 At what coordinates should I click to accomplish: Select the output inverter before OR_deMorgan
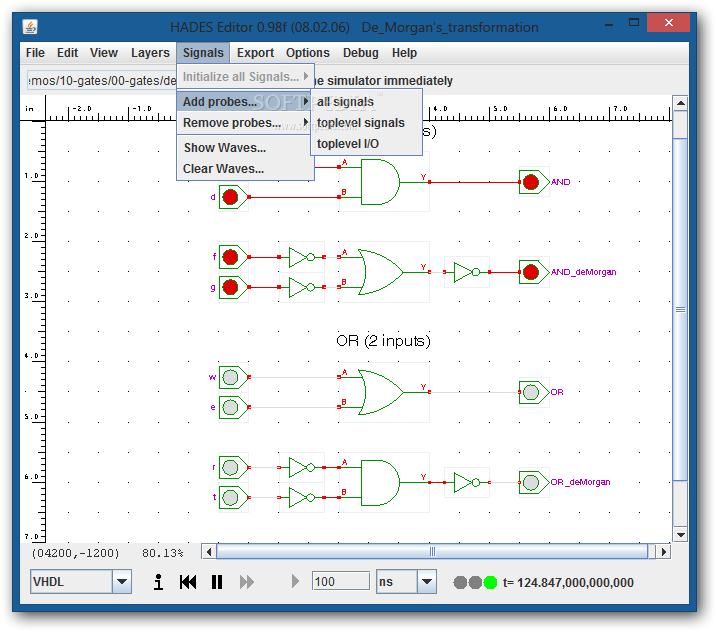tap(466, 482)
